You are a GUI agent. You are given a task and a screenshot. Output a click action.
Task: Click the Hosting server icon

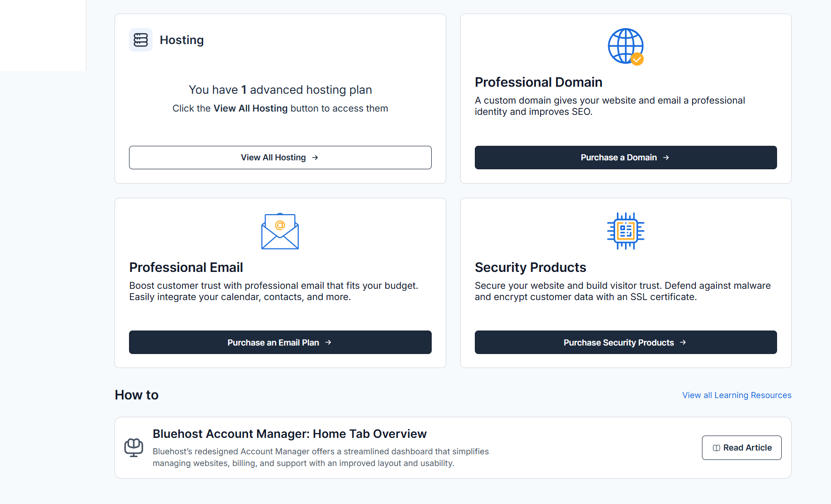(x=141, y=40)
